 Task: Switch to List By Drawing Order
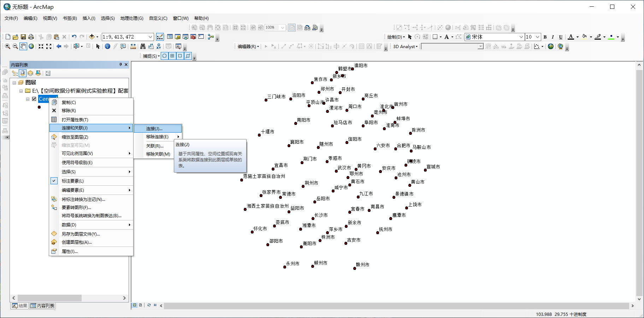[14, 73]
